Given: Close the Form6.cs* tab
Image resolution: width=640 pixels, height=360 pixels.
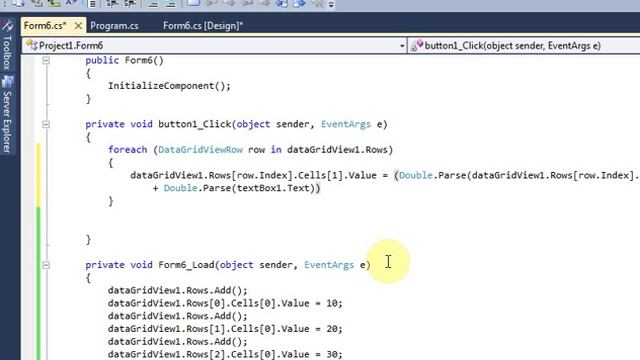Looking at the screenshot, I should pyautogui.click(x=78, y=26).
